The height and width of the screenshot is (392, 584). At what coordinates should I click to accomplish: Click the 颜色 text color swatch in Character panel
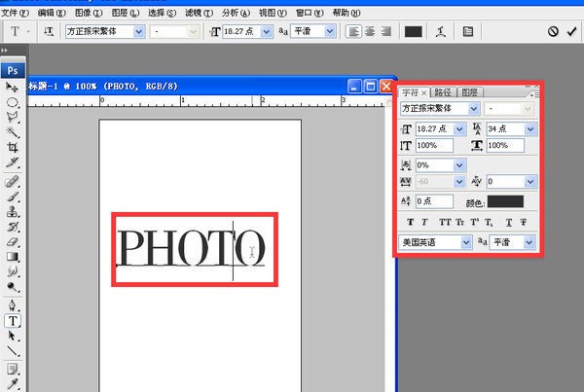pos(504,201)
